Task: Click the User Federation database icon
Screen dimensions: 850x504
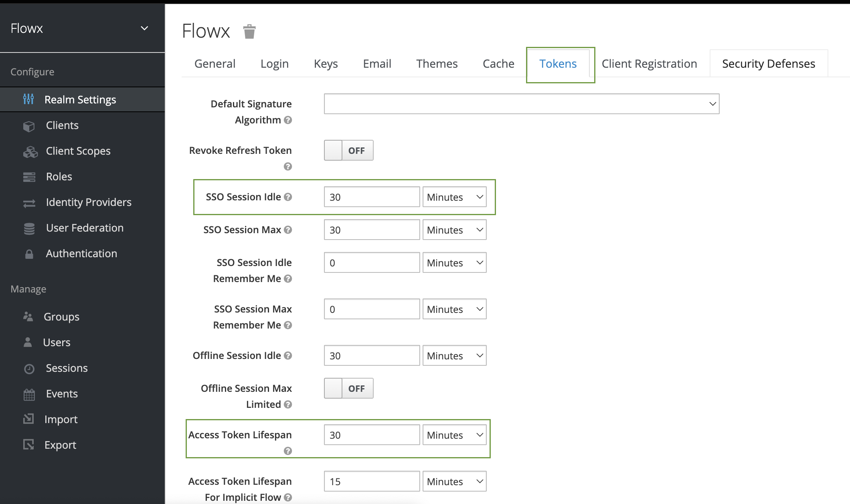Action: [29, 229]
